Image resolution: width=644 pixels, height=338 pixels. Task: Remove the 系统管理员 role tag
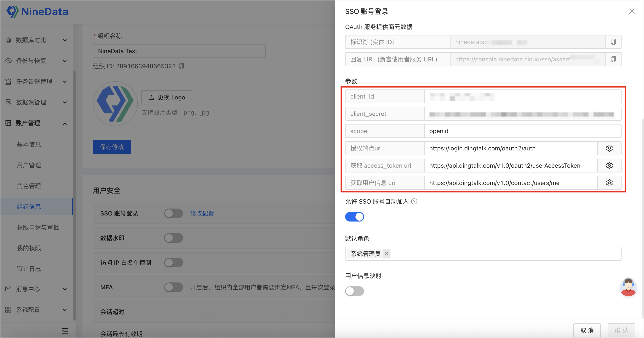click(387, 254)
